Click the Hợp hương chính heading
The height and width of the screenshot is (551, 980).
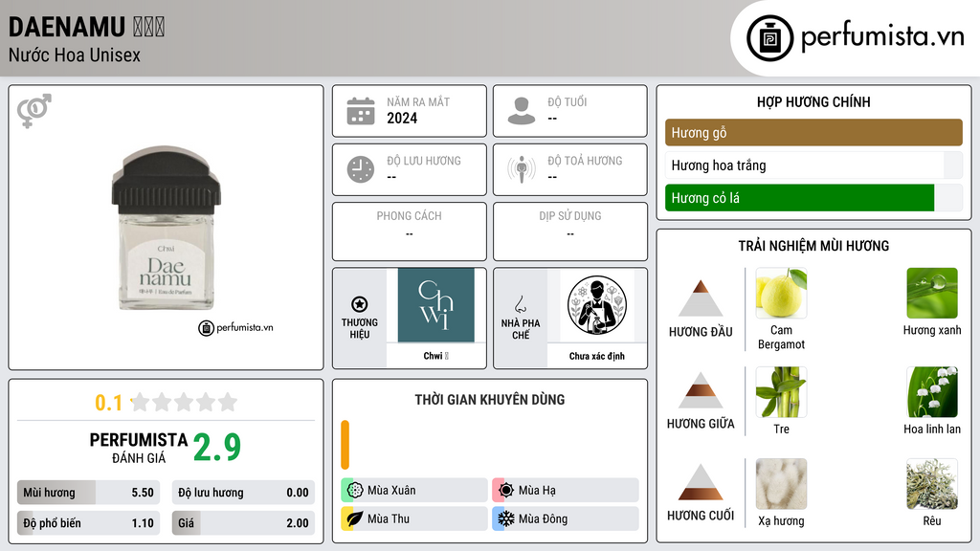click(x=813, y=101)
